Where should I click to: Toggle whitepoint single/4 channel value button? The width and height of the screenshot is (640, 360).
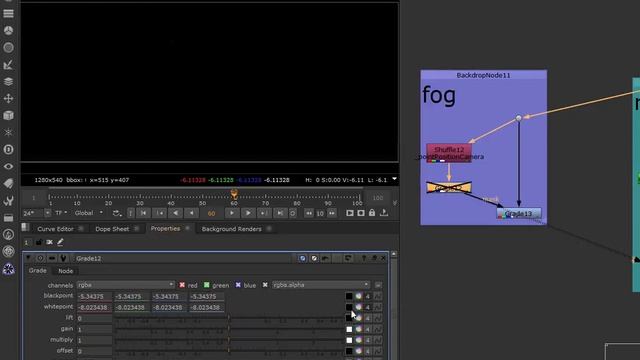click(367, 307)
